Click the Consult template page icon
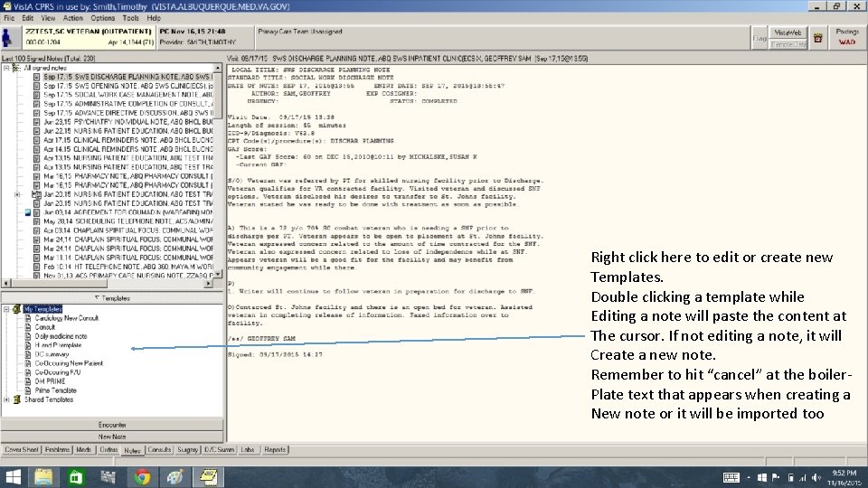 pyautogui.click(x=28, y=327)
